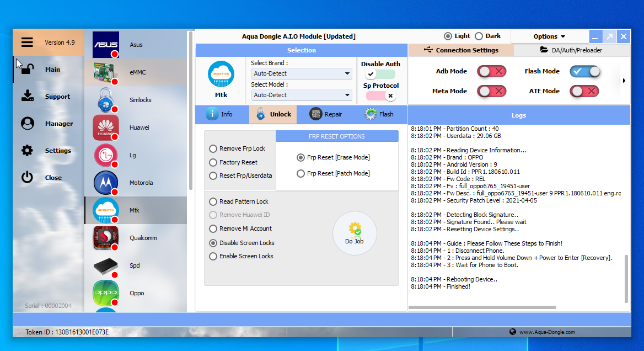644x351 pixels.
Task: Open the Settings gear icon
Action: 27,151
